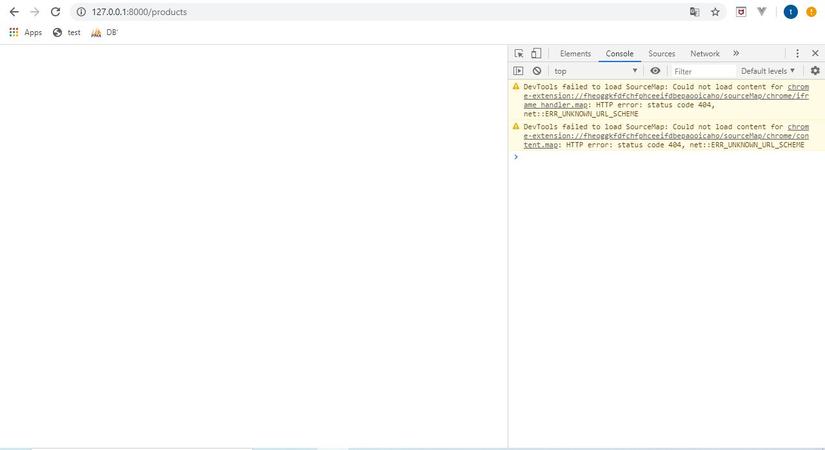825x450 pixels.
Task: Open the blue profile avatar
Action: [790, 12]
